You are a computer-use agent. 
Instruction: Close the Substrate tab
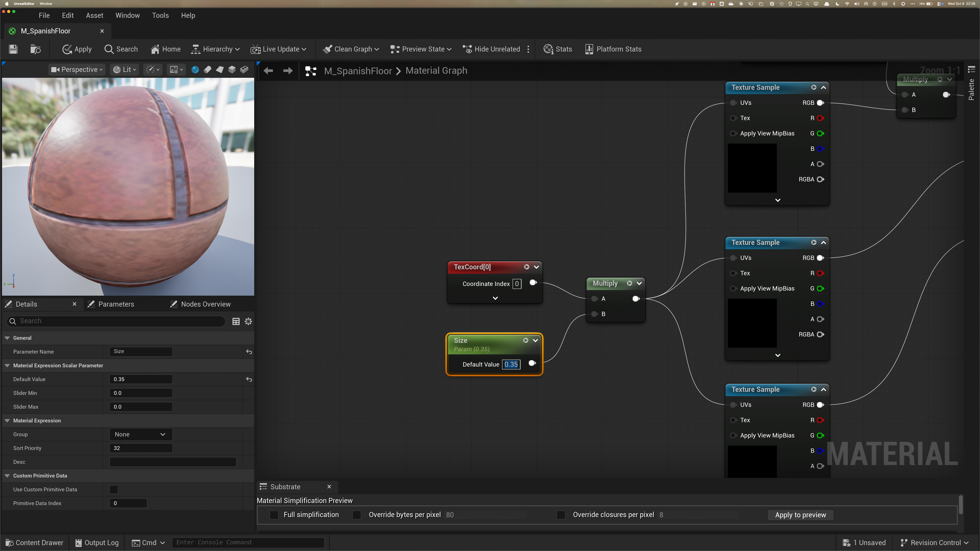[329, 487]
